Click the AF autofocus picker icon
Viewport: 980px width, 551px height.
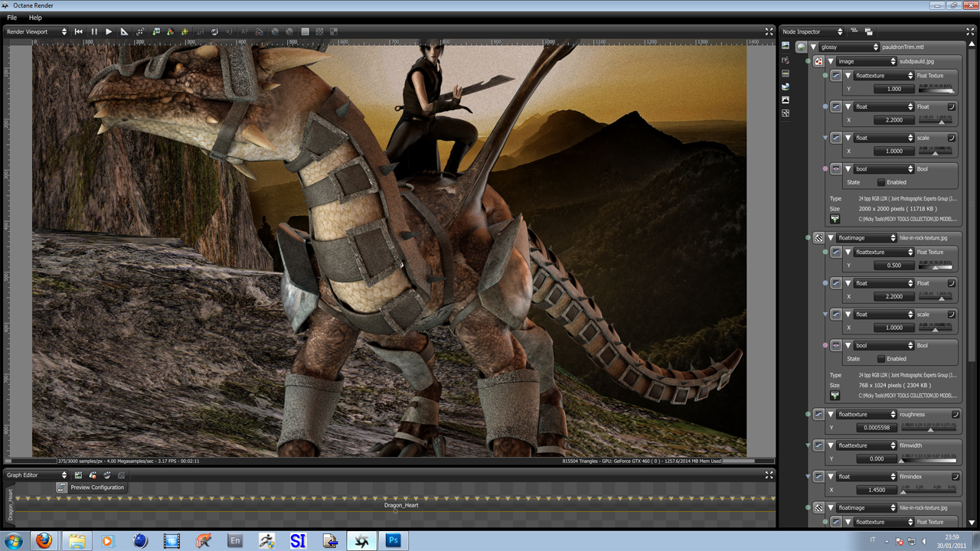click(245, 31)
